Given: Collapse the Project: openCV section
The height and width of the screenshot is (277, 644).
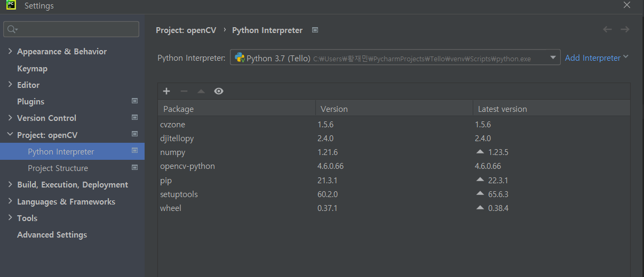Looking at the screenshot, I should point(10,135).
